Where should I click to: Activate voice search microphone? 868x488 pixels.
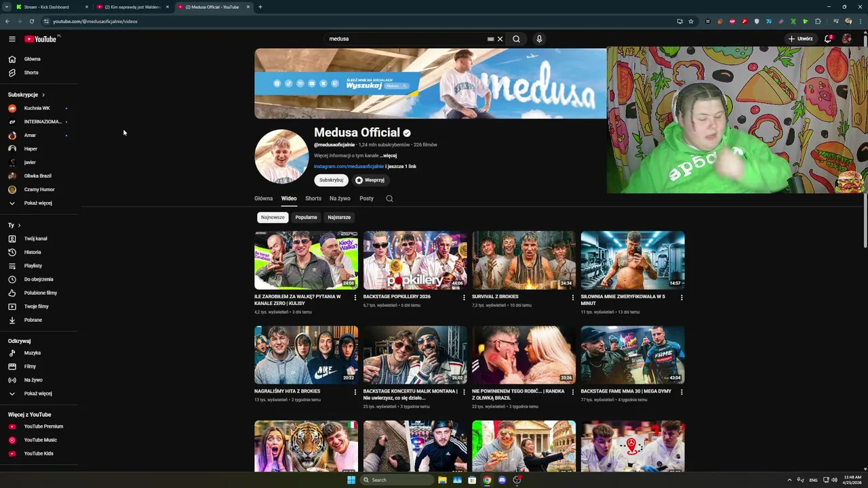click(x=539, y=39)
